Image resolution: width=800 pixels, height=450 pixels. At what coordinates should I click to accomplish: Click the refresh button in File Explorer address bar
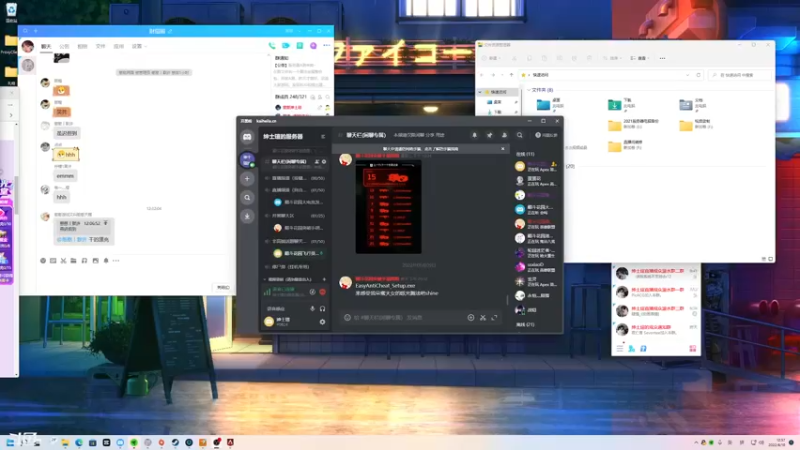pyautogui.click(x=698, y=75)
